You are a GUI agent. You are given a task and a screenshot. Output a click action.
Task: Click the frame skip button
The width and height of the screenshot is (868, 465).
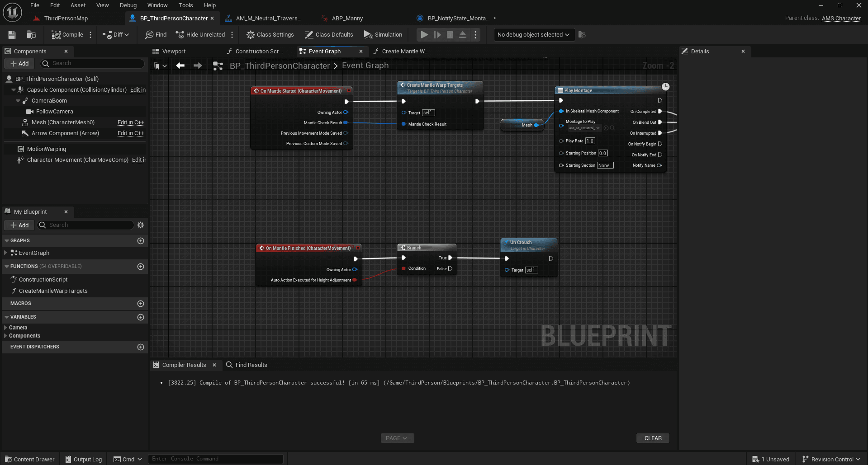click(x=437, y=35)
